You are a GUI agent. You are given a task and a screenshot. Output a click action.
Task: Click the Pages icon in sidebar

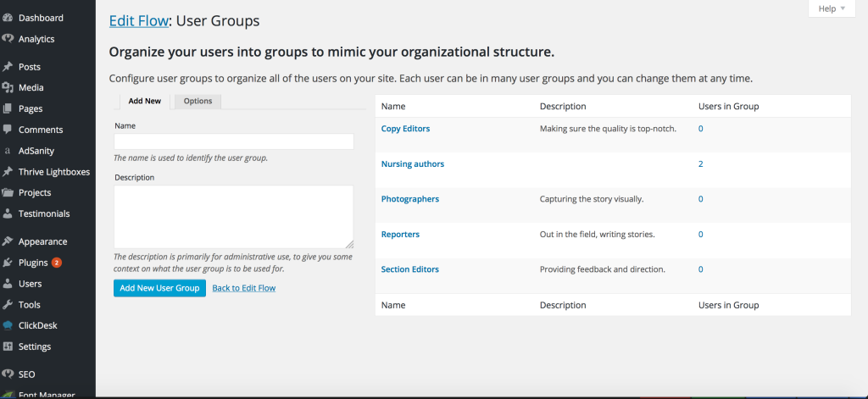click(8, 108)
